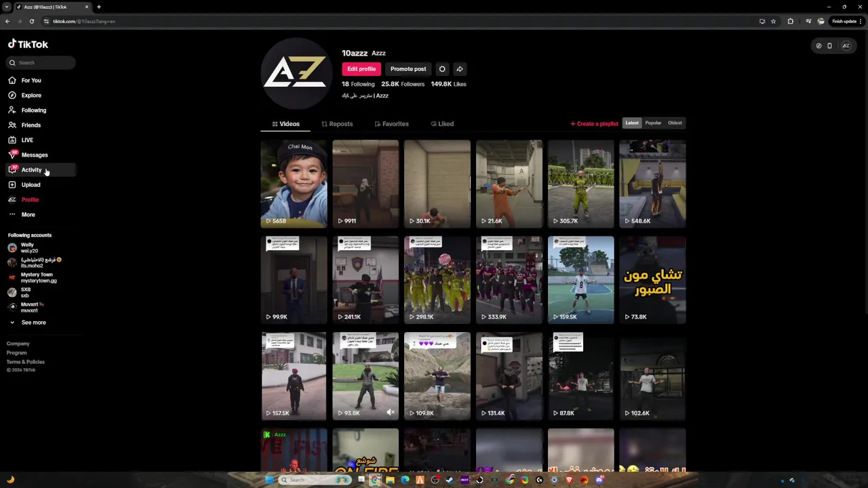This screenshot has width=868, height=488.
Task: Open Mystery Town following account
Action: click(x=32, y=277)
